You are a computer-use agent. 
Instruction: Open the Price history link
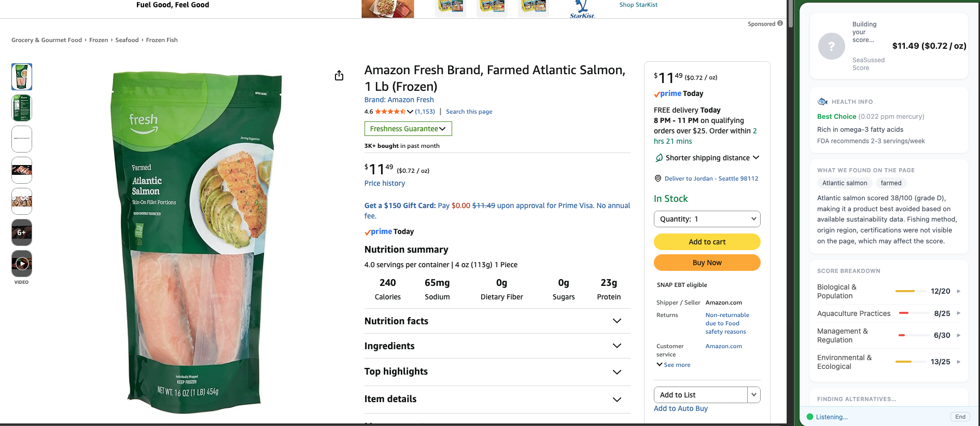pyautogui.click(x=384, y=183)
